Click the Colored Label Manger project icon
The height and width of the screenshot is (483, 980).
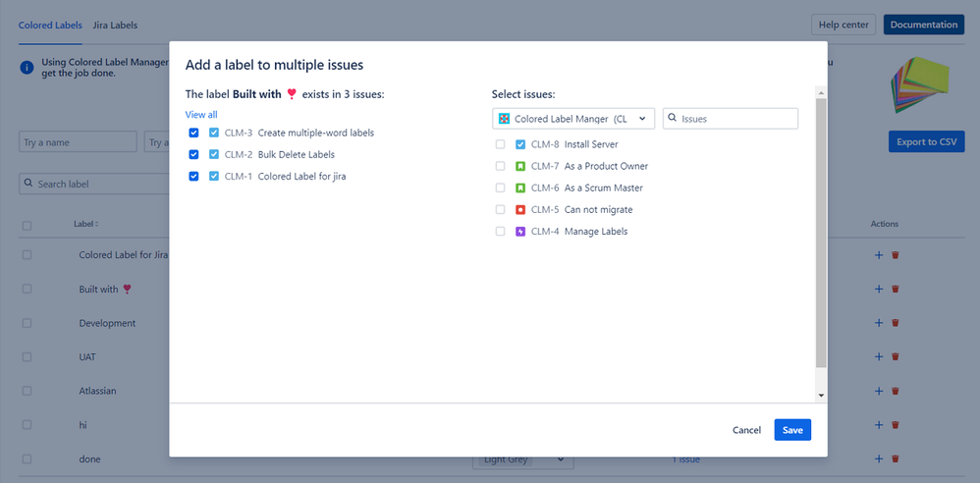(x=505, y=119)
